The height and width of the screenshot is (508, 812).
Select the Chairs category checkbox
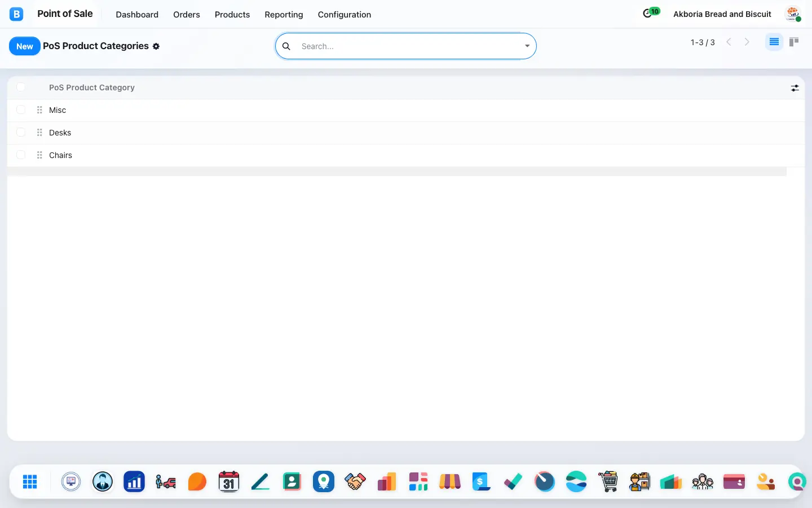(x=21, y=155)
